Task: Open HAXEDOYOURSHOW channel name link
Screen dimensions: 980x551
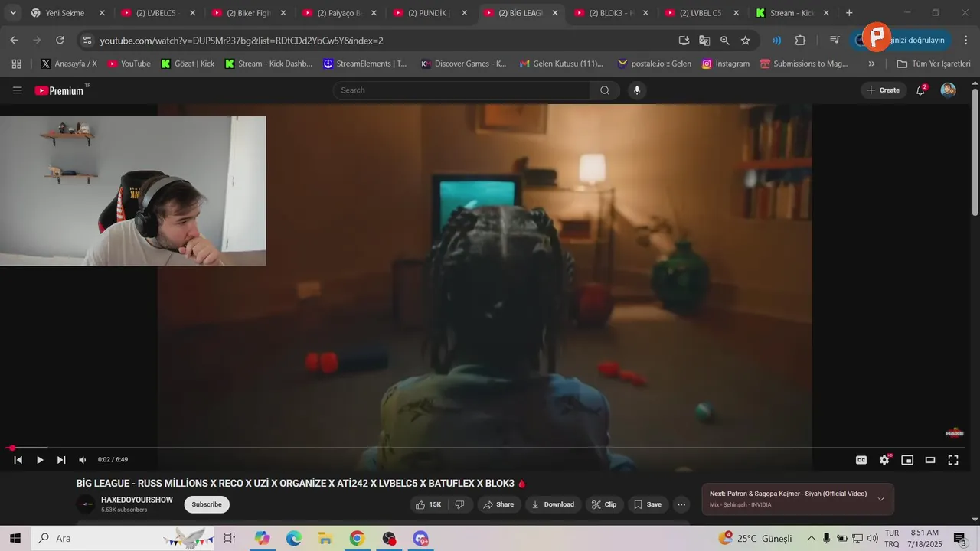Action: coord(137,500)
